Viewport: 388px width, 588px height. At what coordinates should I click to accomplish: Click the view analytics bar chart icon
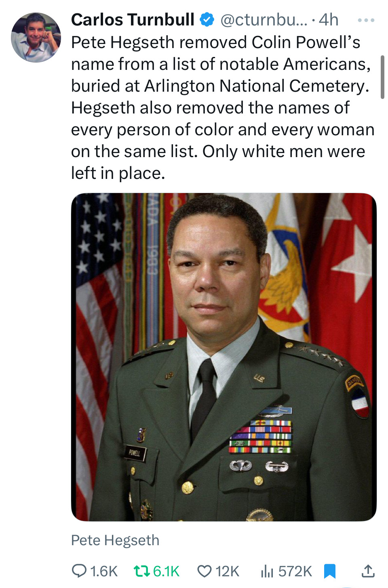point(267,571)
